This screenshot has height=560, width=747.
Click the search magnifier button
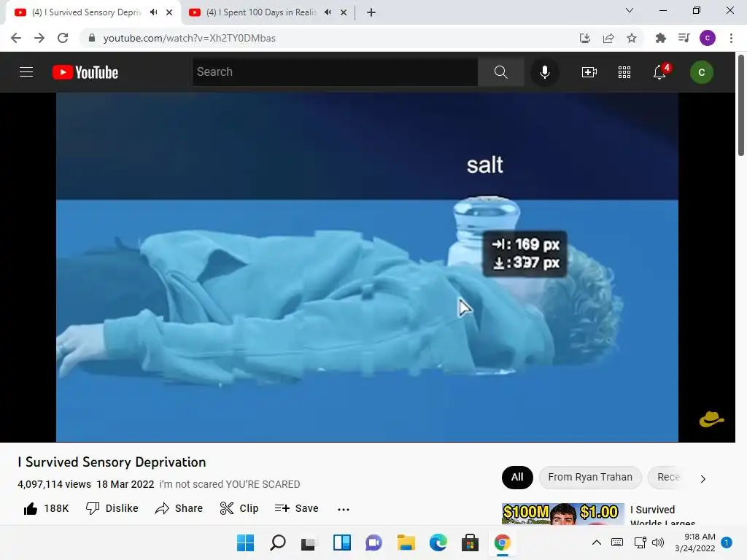pyautogui.click(x=500, y=72)
